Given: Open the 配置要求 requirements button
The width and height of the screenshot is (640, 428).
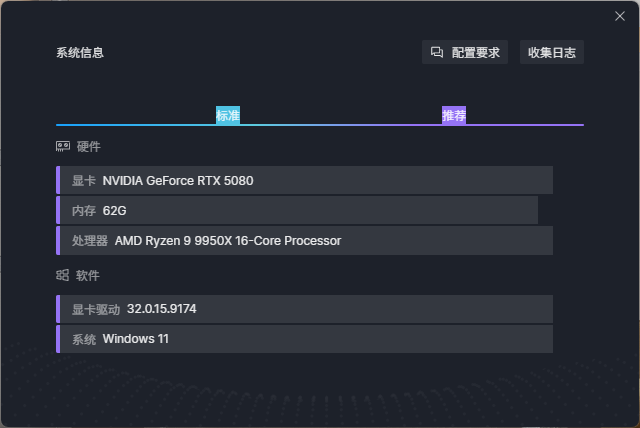Looking at the screenshot, I should (x=466, y=53).
